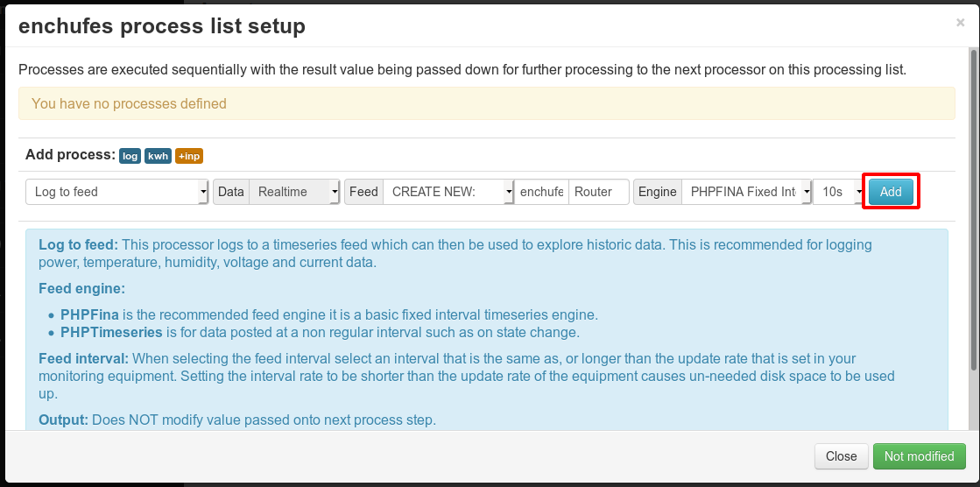Click the "Feed" label beside CREATE NEW
Screen dimensions: 980x487
(363, 192)
